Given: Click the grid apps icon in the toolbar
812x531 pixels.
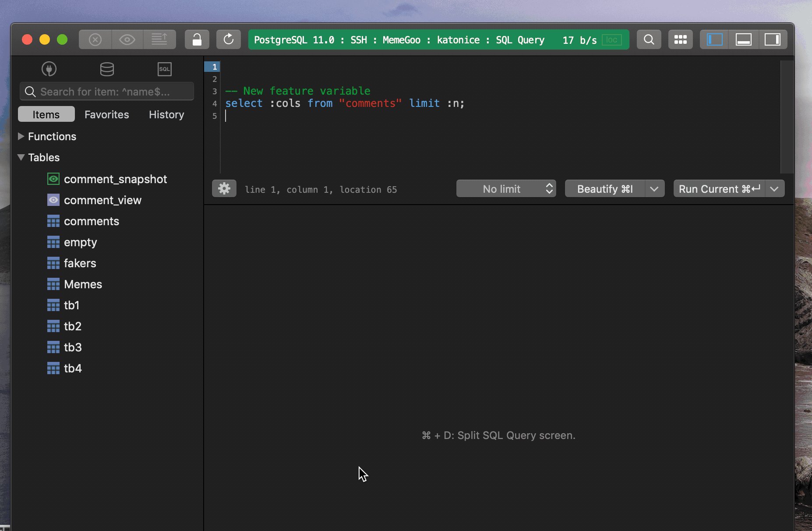Looking at the screenshot, I should (680, 39).
